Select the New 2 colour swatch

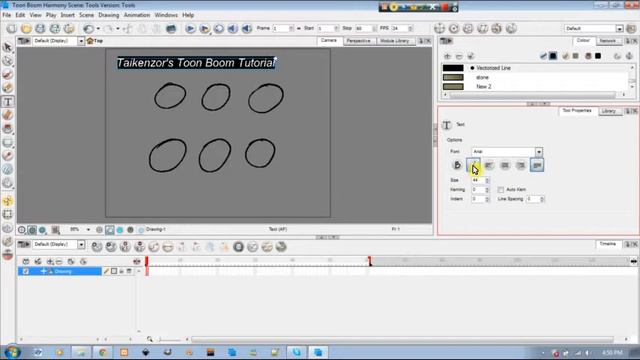pos(453,87)
